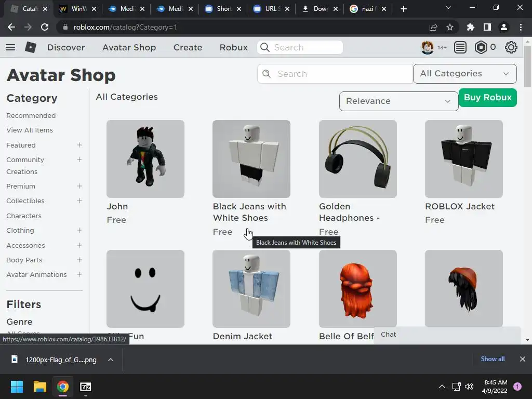The width and height of the screenshot is (532, 399).
Task: Open Avatar Shop in top navigation
Action: click(129, 47)
